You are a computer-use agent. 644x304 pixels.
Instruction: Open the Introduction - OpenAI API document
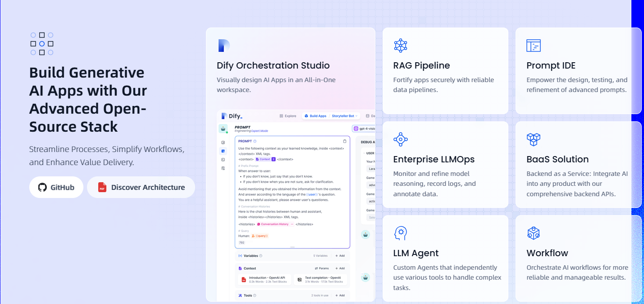(x=265, y=280)
